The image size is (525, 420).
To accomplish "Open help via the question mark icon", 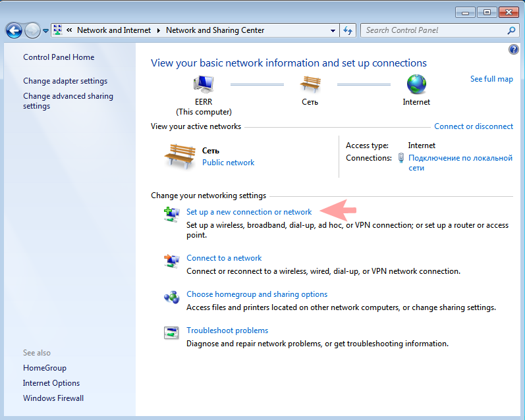I will [514, 50].
